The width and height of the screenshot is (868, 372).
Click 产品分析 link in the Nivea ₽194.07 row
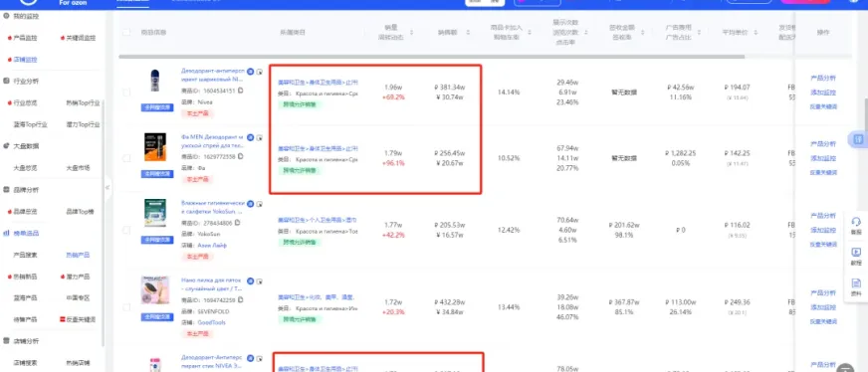tap(823, 78)
